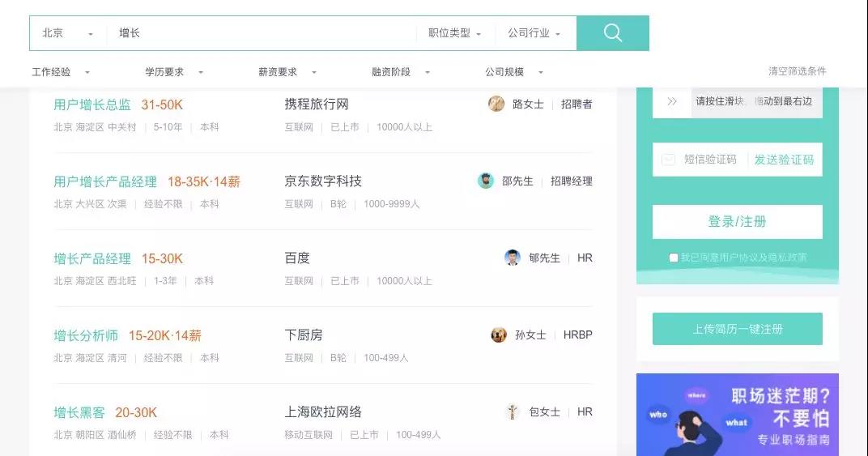Check the 用户协议及隐私政策 agreement checkbox
The height and width of the screenshot is (456, 868).
pos(673,258)
